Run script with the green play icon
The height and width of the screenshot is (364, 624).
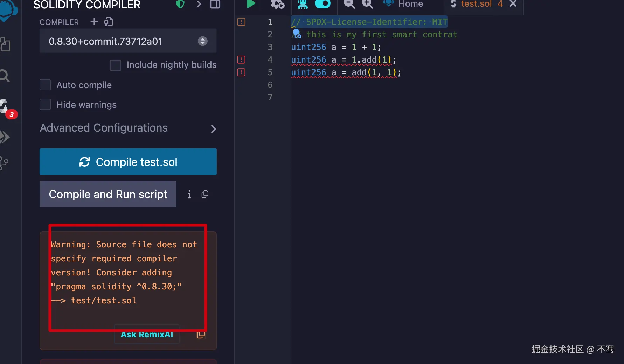click(251, 4)
